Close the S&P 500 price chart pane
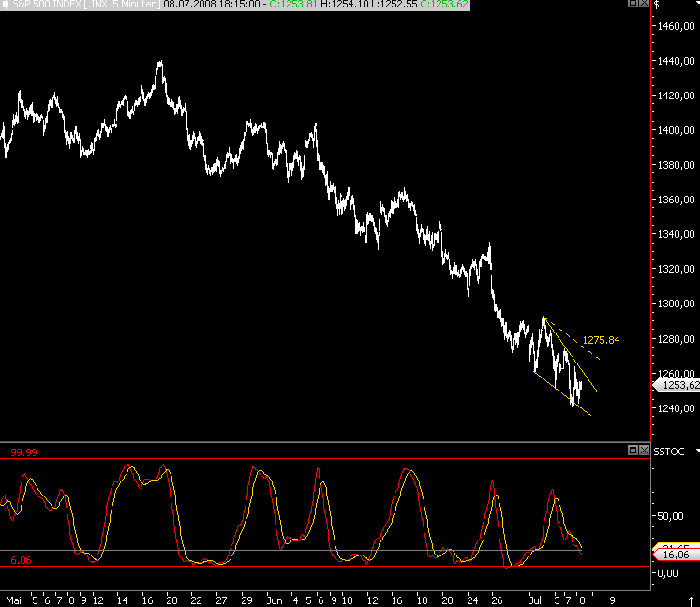Screen dimensions: 700x607 click(x=644, y=3)
